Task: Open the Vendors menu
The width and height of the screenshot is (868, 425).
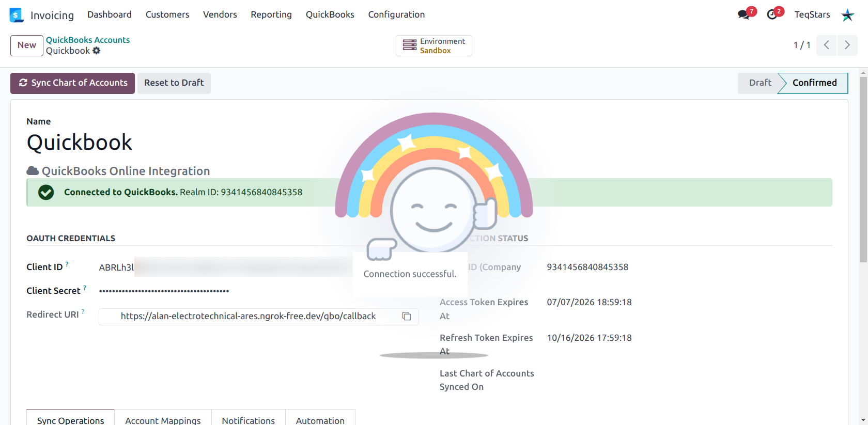Action: pyautogui.click(x=220, y=14)
